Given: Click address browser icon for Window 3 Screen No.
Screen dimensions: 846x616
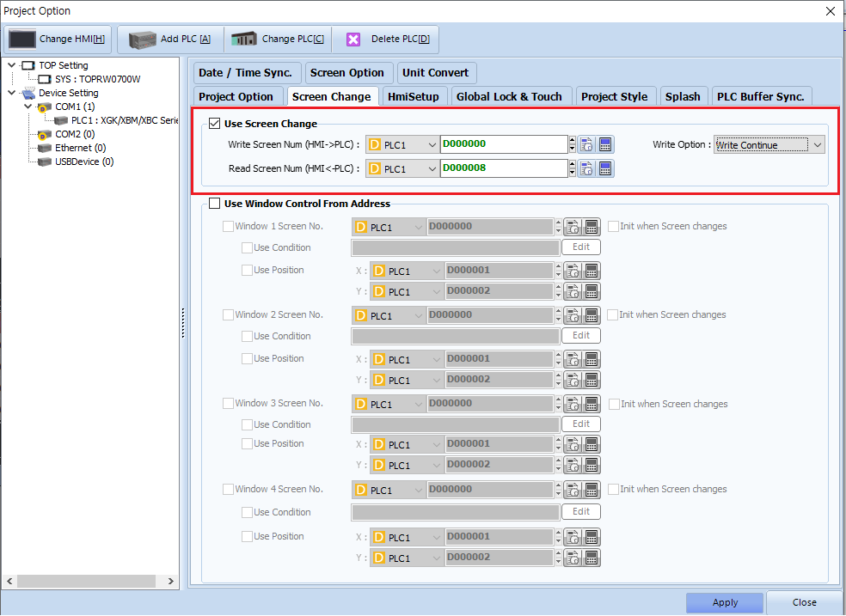Looking at the screenshot, I should tap(573, 404).
